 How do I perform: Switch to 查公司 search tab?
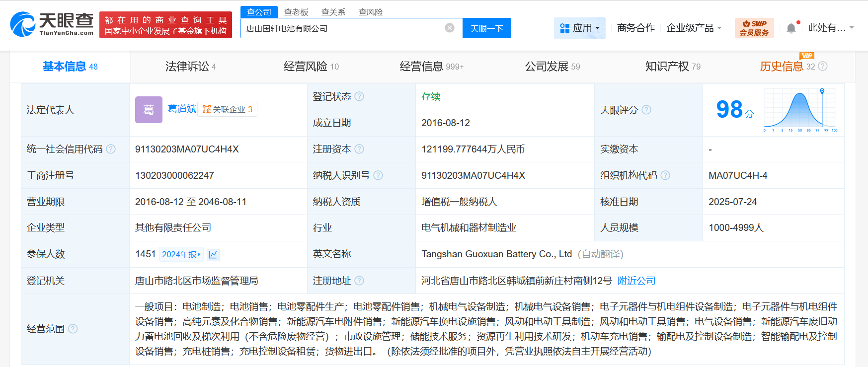pos(259,12)
